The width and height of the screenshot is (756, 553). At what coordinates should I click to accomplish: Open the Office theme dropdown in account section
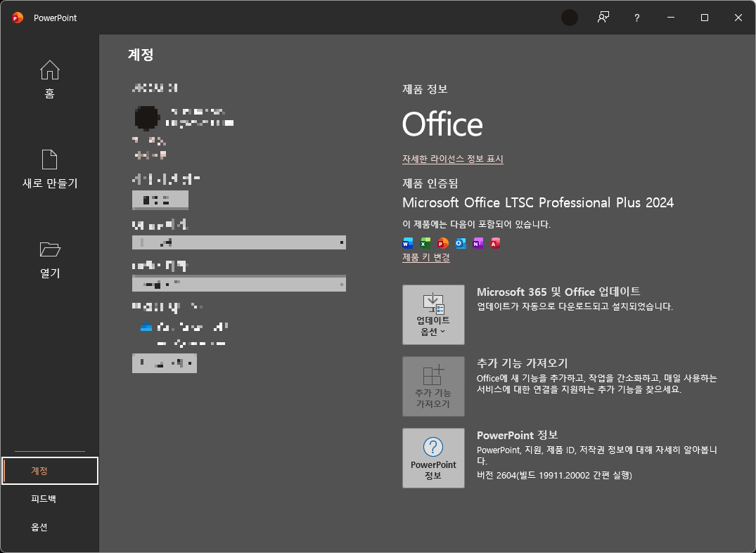tap(239, 284)
